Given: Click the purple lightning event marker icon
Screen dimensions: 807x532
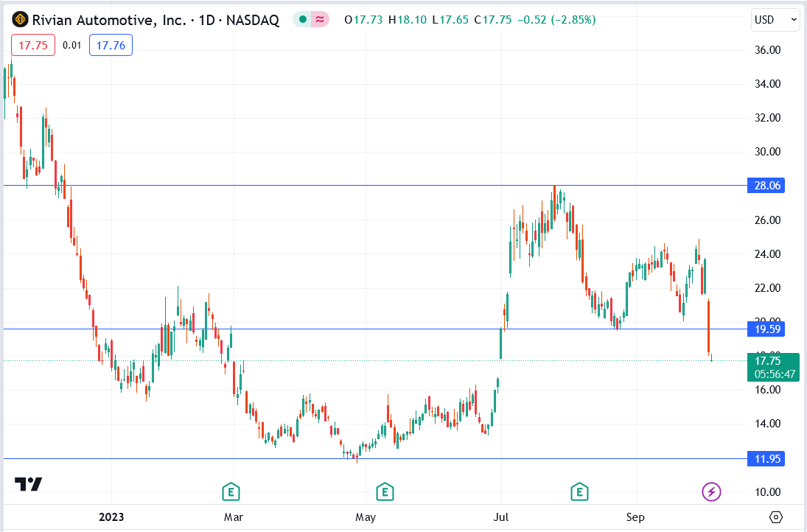Looking at the screenshot, I should point(711,492).
